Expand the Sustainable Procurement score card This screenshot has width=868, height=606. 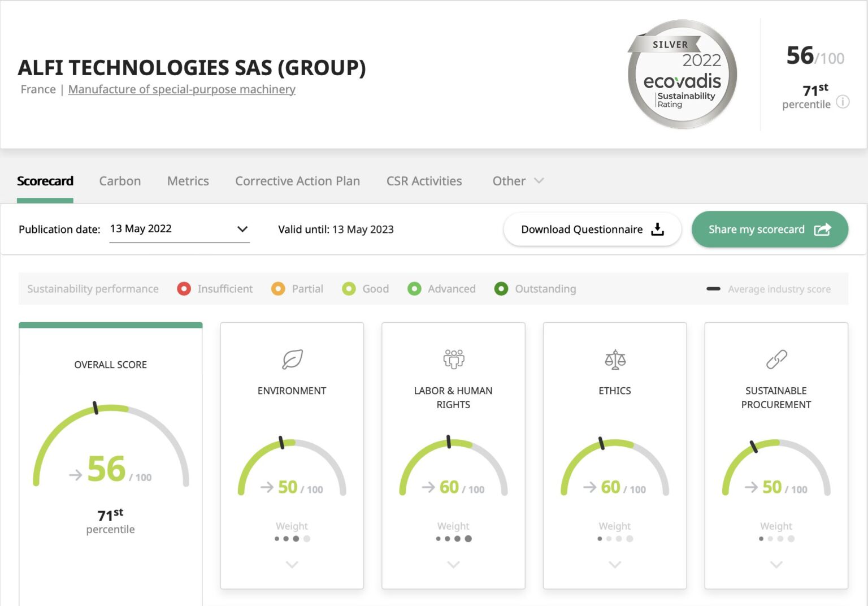click(x=776, y=565)
